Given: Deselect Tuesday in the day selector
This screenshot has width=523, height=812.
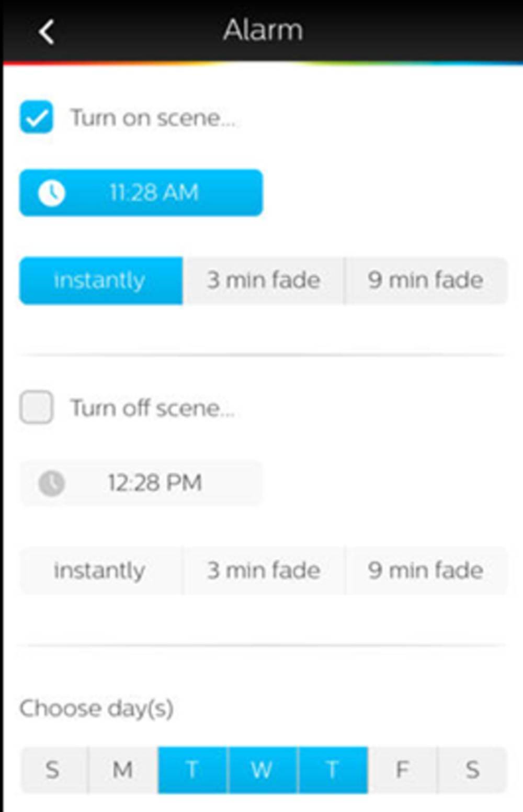Looking at the screenshot, I should tap(192, 770).
